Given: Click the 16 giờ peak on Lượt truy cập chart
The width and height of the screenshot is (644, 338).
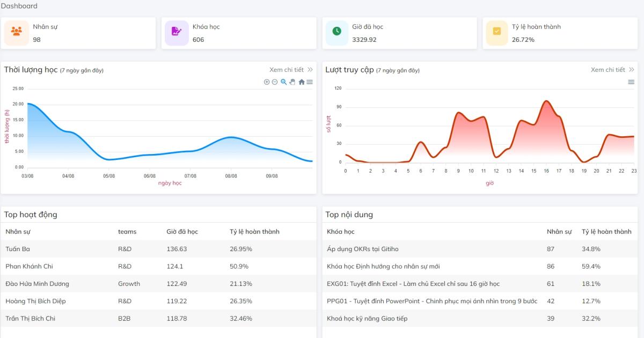Looking at the screenshot, I should 546,101.
